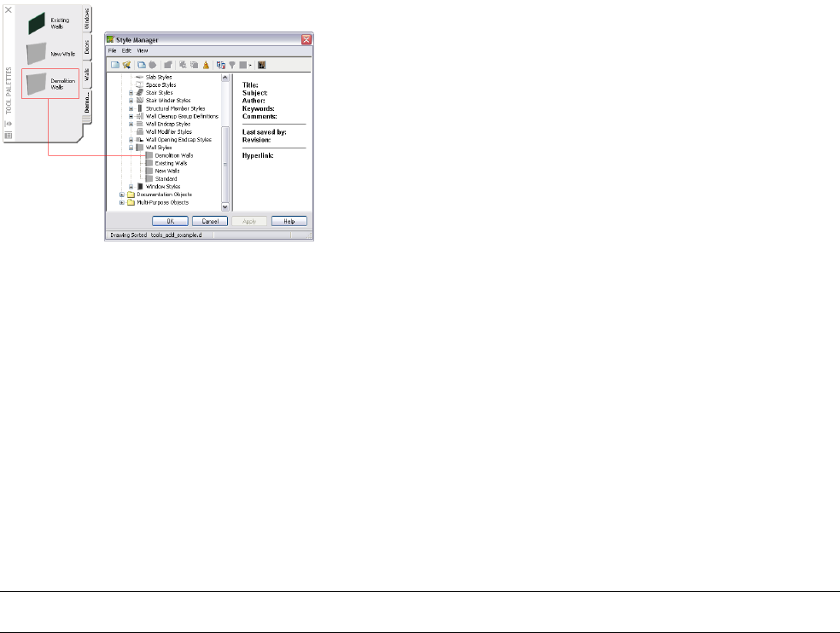The height and width of the screenshot is (633, 840).
Task: Click the stacked hidden tabs below Demo tab
Action: coord(87,119)
